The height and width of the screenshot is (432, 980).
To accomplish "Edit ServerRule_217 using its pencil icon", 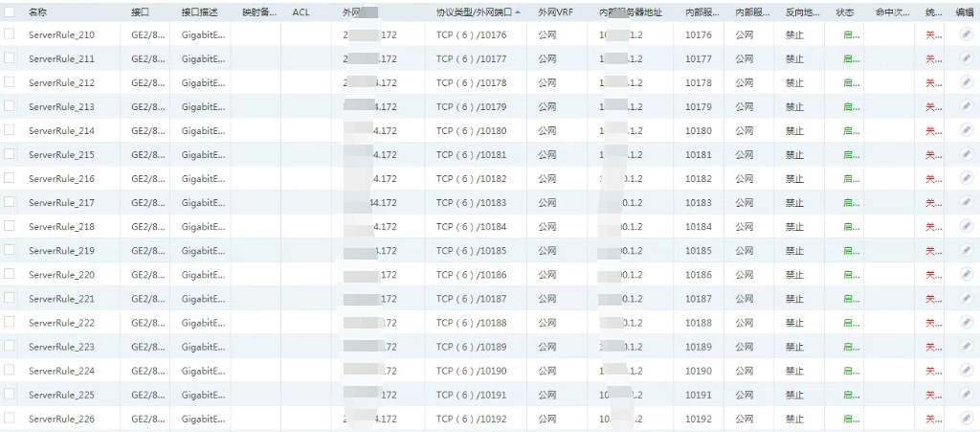I will [967, 202].
